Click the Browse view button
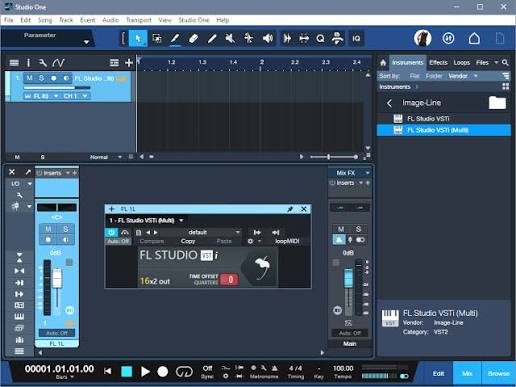The height and width of the screenshot is (387, 516). click(498, 373)
